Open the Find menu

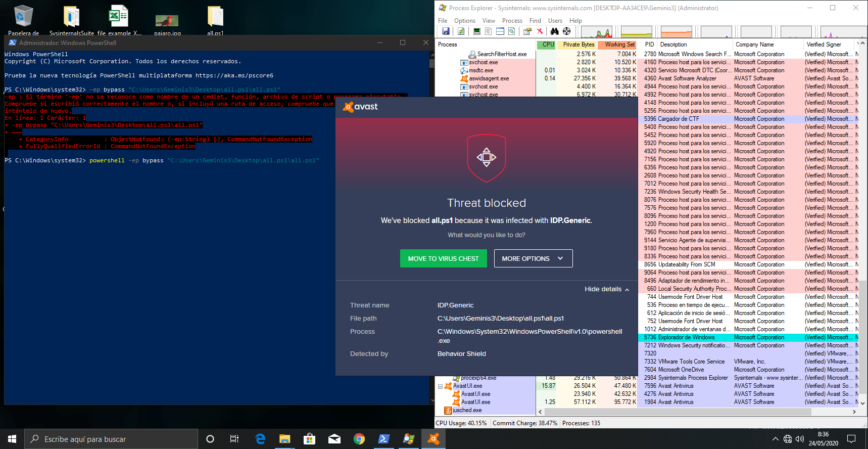(x=535, y=21)
